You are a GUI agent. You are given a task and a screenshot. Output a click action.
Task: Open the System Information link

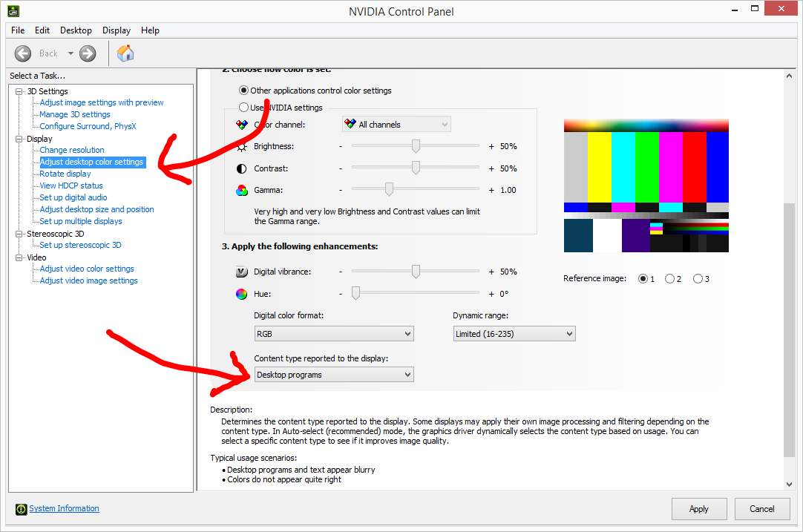(64, 508)
